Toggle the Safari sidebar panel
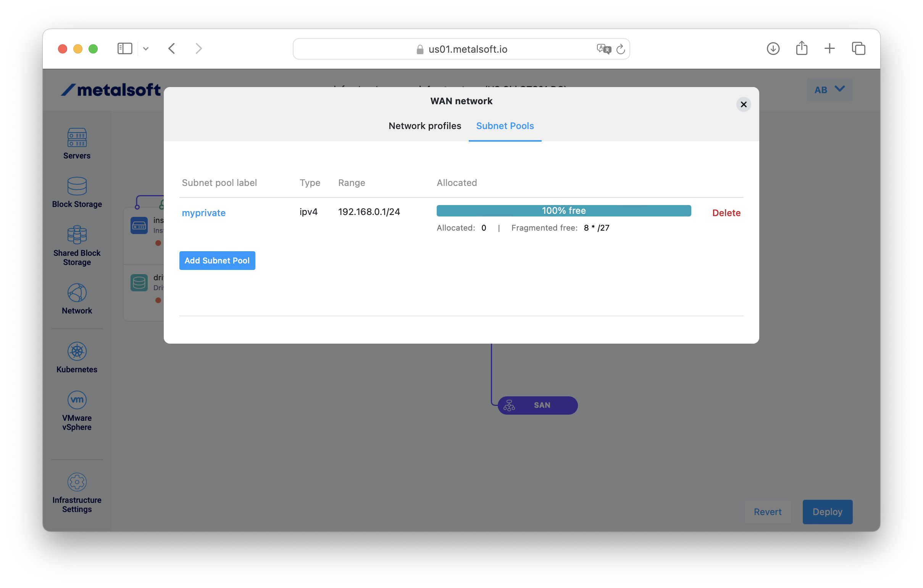Screen dimensions: 923x588 pos(124,48)
